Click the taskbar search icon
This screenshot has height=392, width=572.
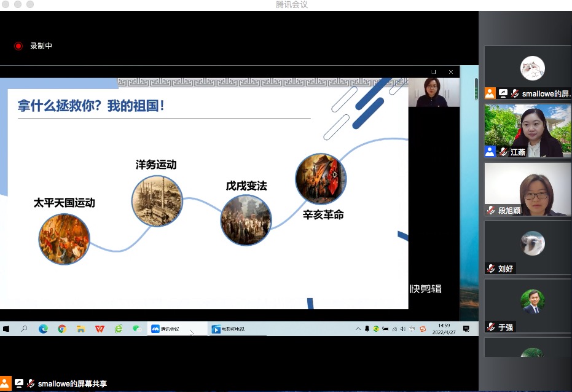tap(24, 329)
